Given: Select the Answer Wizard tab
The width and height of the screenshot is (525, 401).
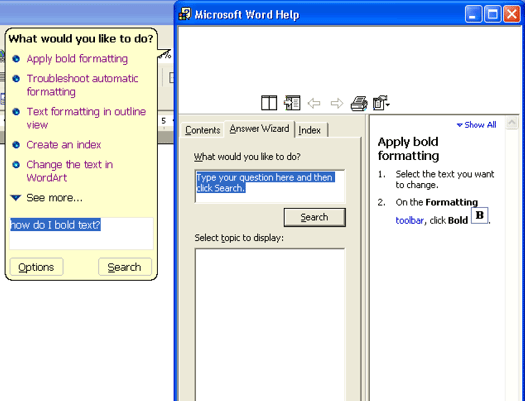Looking at the screenshot, I should (x=259, y=129).
